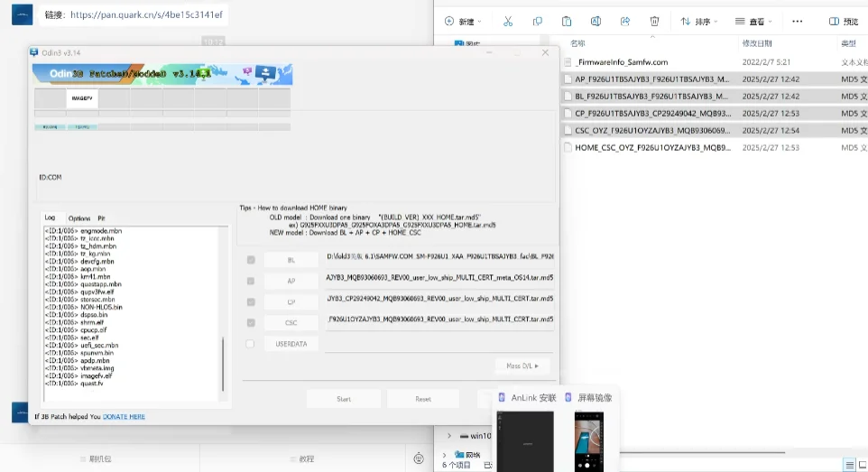Expand the win10 drive tree node
Image resolution: width=868 pixels, height=472 pixels.
449,436
